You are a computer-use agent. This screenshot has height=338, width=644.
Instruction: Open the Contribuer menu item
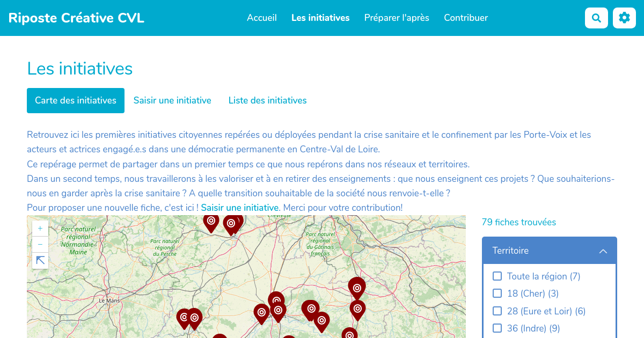coord(466,18)
